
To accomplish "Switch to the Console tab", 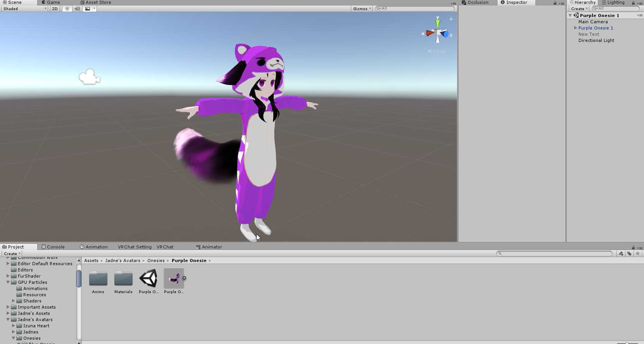I will tap(53, 247).
